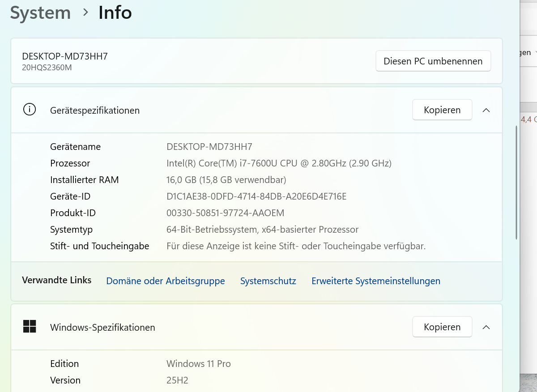Collapse the Windows-Spezifikationen section chevron
This screenshot has width=537, height=392.
pos(486,327)
